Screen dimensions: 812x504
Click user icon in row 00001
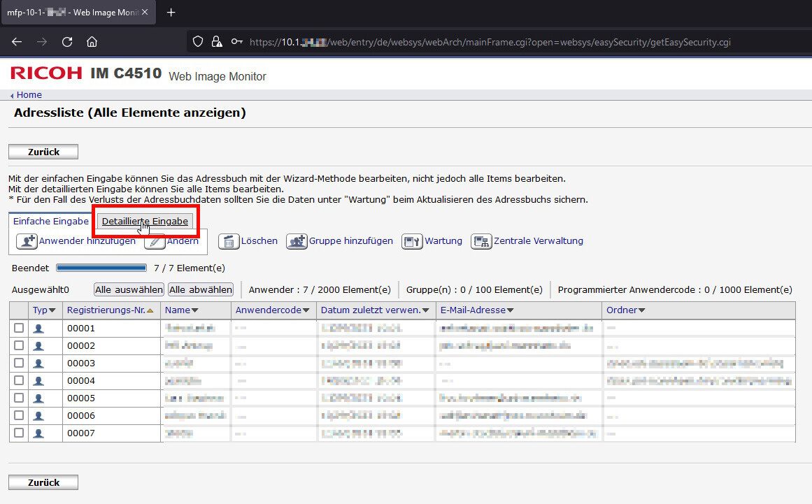pyautogui.click(x=38, y=329)
